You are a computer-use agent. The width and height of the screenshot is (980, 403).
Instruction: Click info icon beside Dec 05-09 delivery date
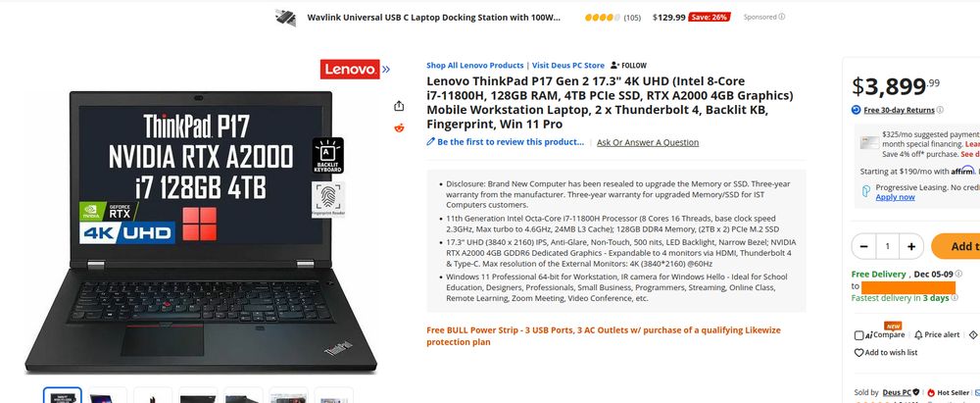(958, 275)
